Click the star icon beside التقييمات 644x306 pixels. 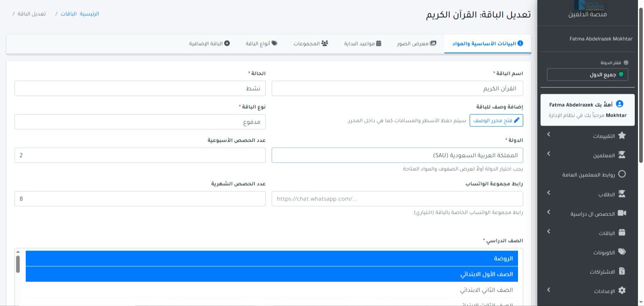tap(622, 135)
